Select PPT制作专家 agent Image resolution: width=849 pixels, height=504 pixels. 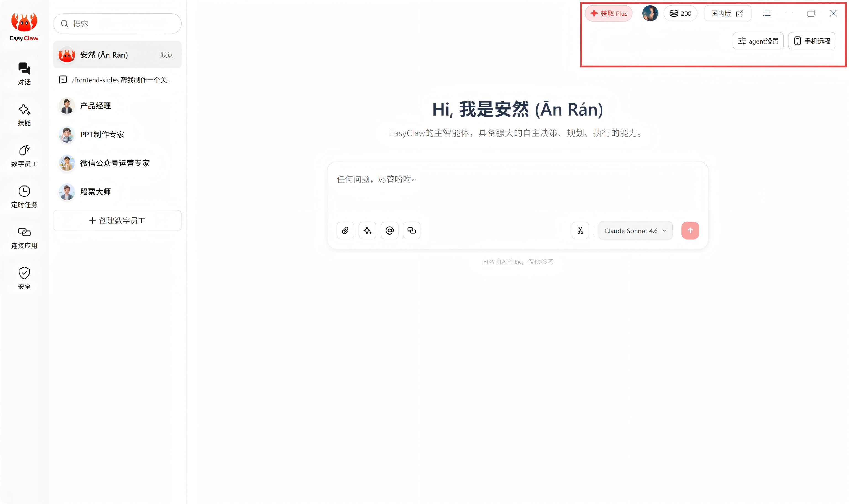pos(117,135)
